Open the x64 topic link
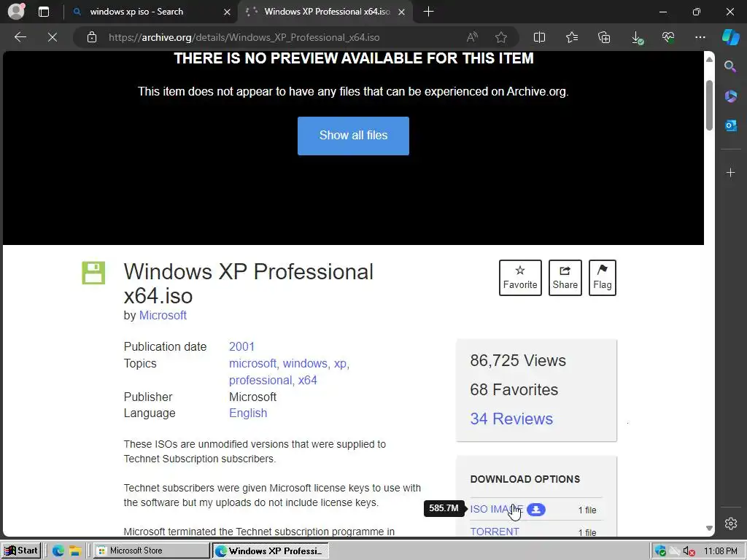Viewport: 747px width, 560px height. click(307, 380)
